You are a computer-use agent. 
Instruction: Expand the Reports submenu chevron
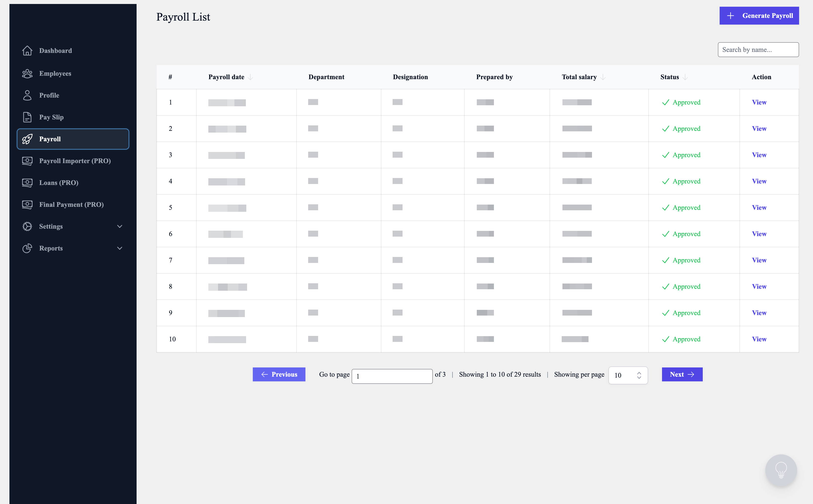[x=120, y=248]
